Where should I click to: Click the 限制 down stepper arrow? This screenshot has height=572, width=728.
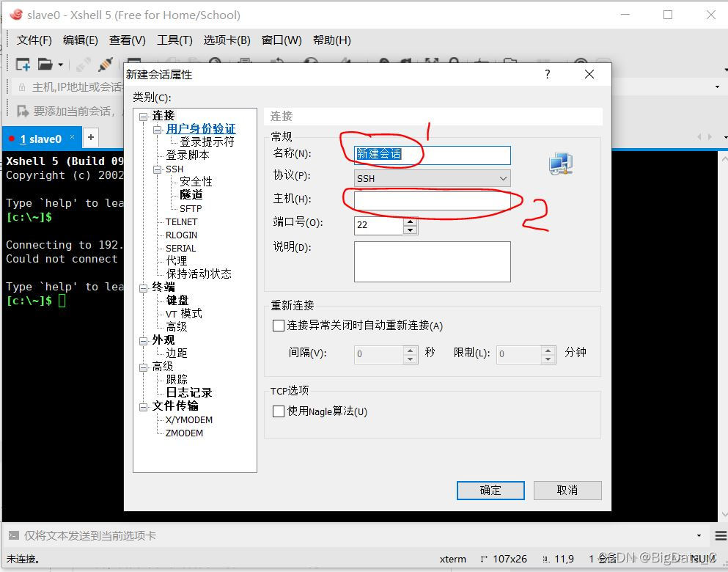click(548, 359)
